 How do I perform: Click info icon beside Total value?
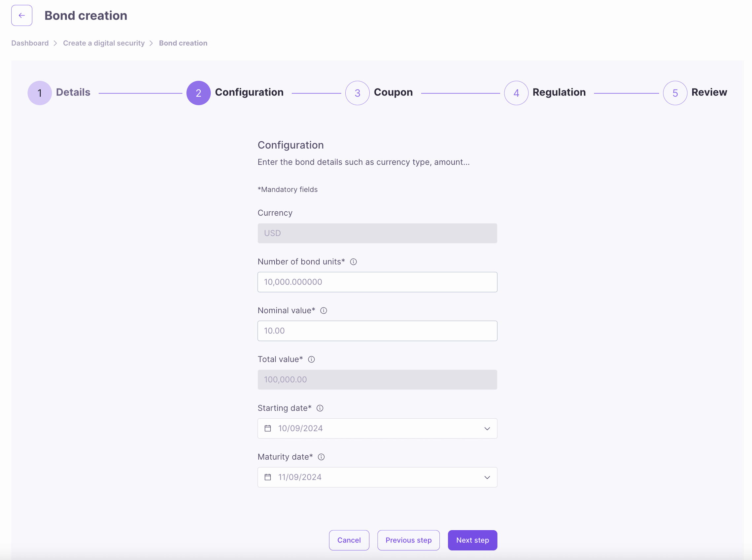(311, 359)
